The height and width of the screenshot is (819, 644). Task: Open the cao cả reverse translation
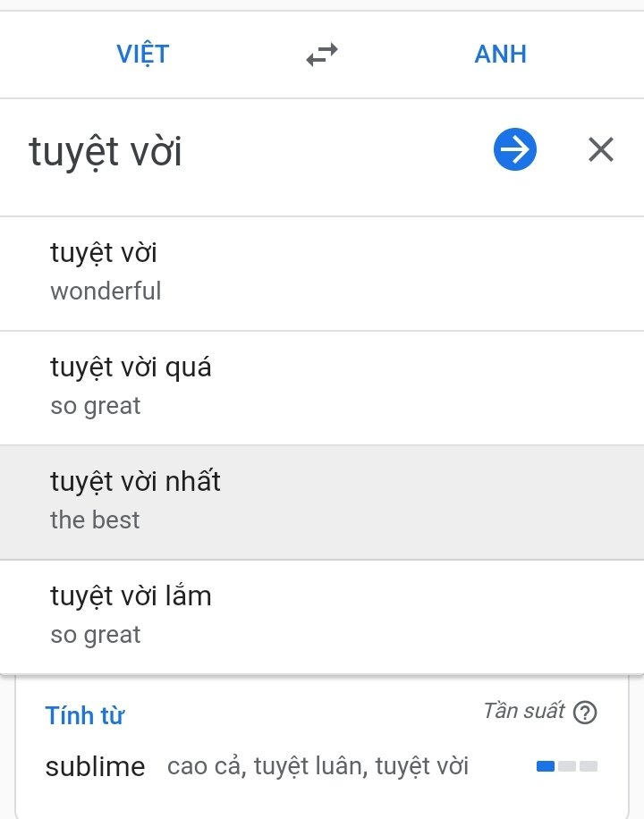205,766
